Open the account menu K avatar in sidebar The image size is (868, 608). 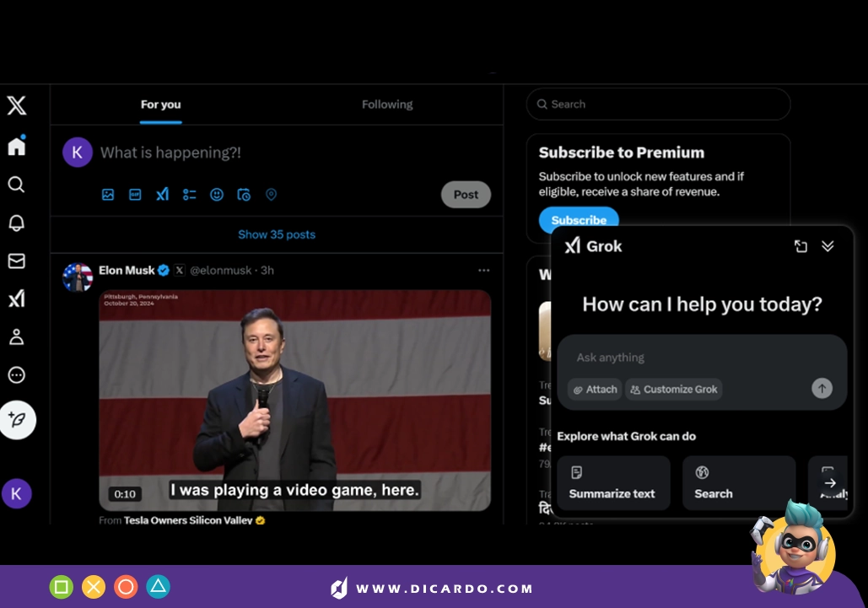pyautogui.click(x=17, y=493)
